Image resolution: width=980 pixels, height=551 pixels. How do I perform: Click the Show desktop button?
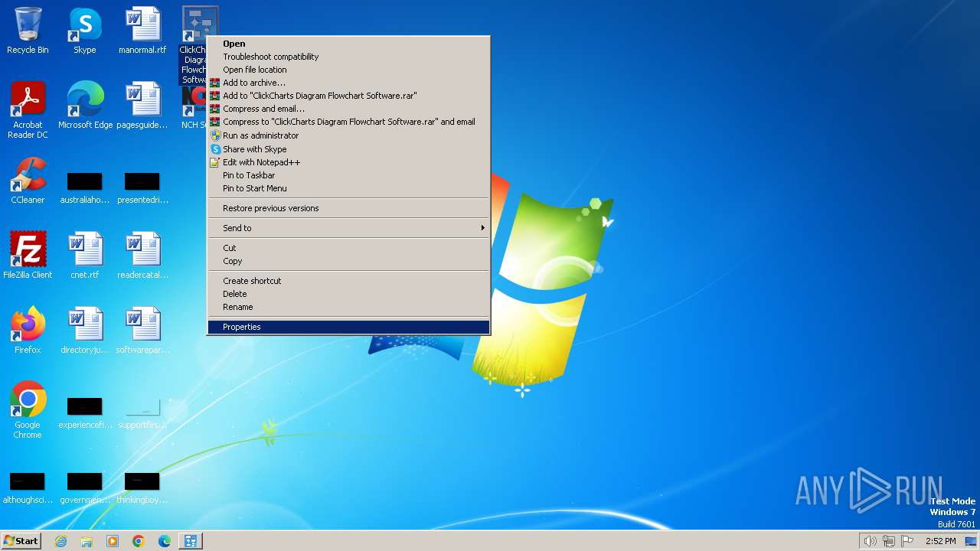[971, 541]
